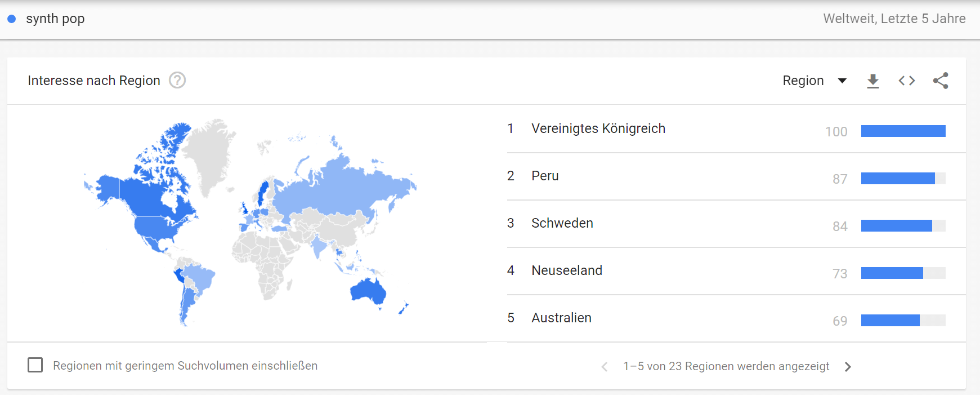
Task: Click the Region dropdown arrow
Action: pos(842,81)
